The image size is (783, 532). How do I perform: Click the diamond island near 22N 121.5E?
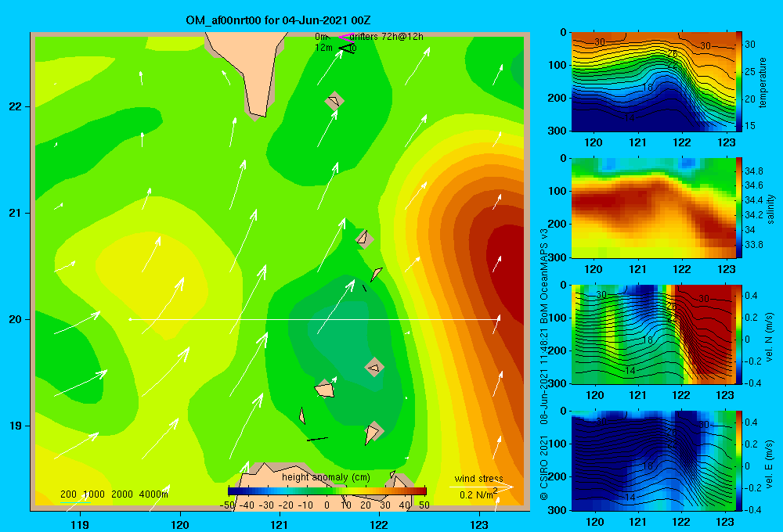point(334,101)
